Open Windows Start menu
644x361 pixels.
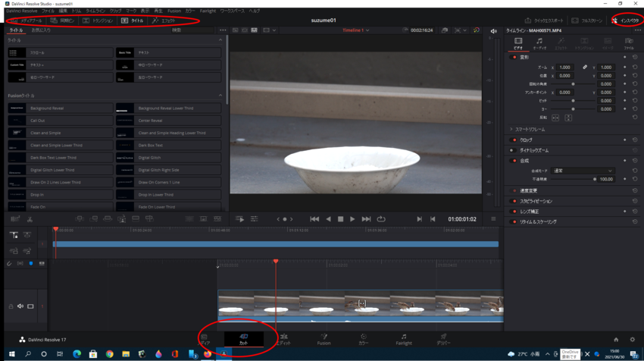point(12,354)
